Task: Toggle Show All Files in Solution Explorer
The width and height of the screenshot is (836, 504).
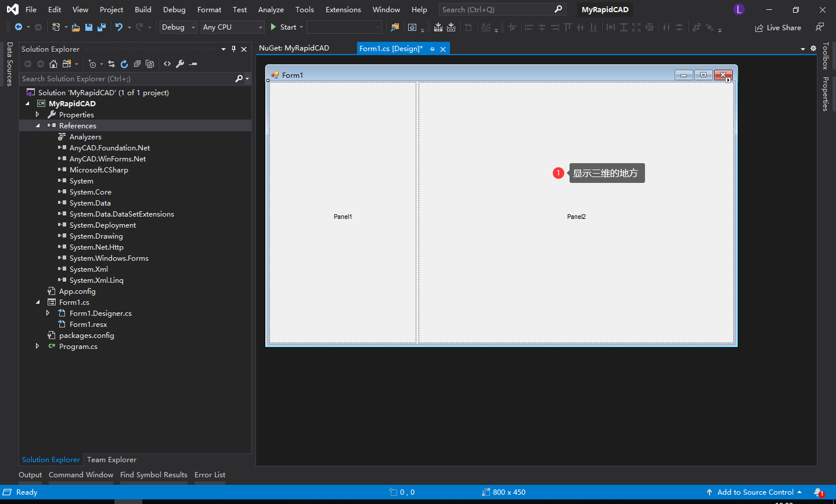Action: 150,64
